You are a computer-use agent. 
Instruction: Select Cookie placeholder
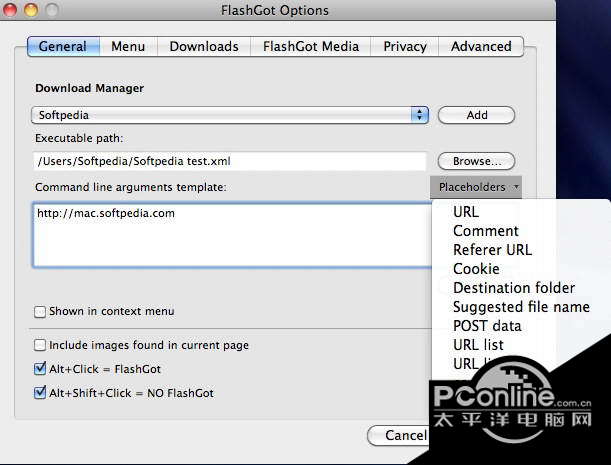[x=476, y=269]
